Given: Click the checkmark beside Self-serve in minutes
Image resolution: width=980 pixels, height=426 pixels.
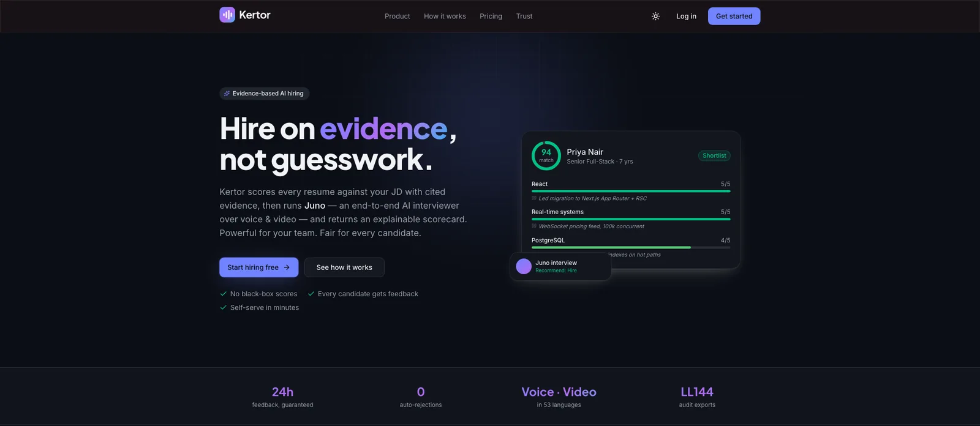Looking at the screenshot, I should (224, 308).
